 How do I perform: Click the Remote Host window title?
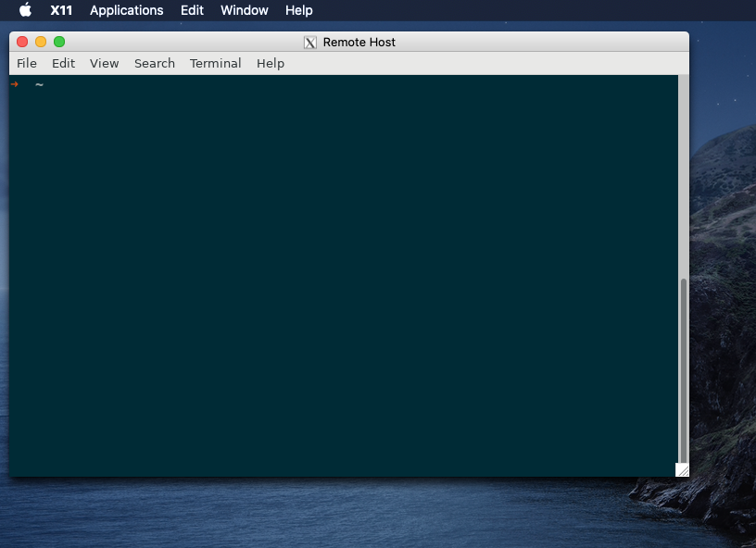point(359,43)
